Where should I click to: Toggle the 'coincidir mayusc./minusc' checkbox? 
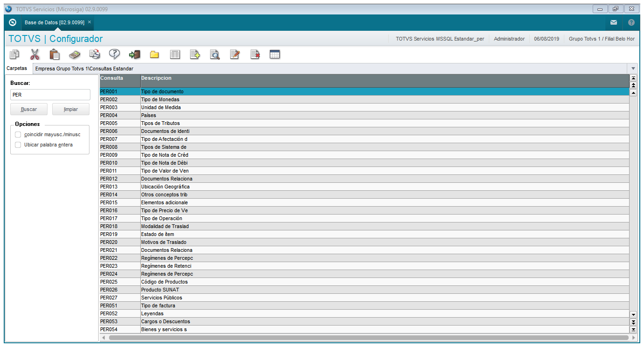tap(18, 134)
